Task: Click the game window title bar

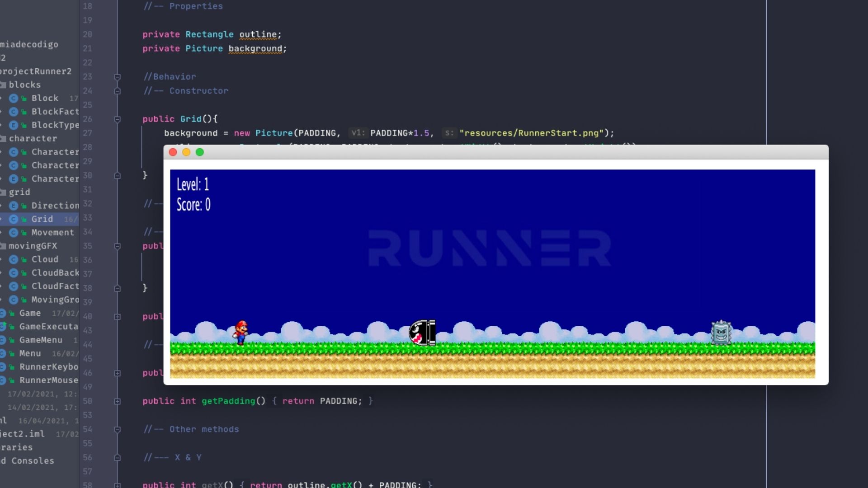Action: coord(496,152)
